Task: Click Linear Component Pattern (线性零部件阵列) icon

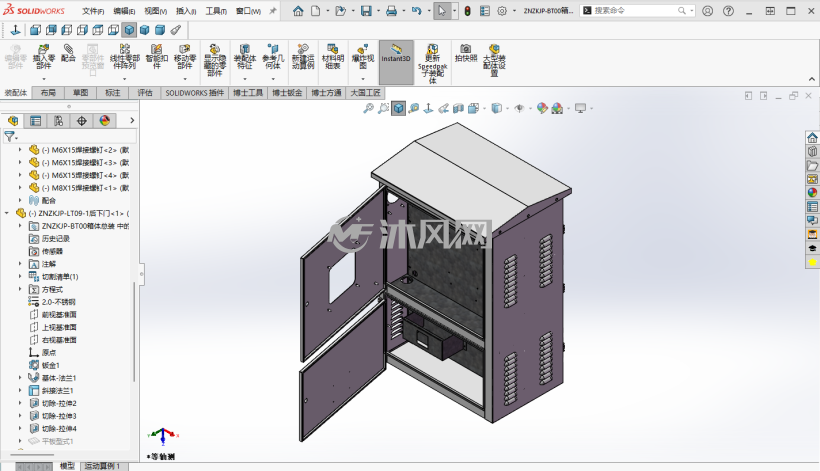Action: point(124,56)
